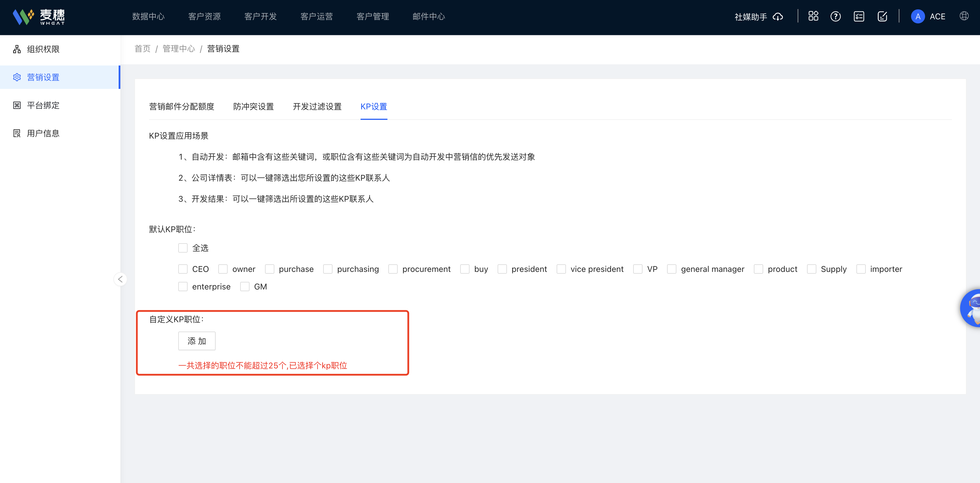980x483 pixels.
Task: Select 营销设置 in the sidebar
Action: [x=60, y=77]
